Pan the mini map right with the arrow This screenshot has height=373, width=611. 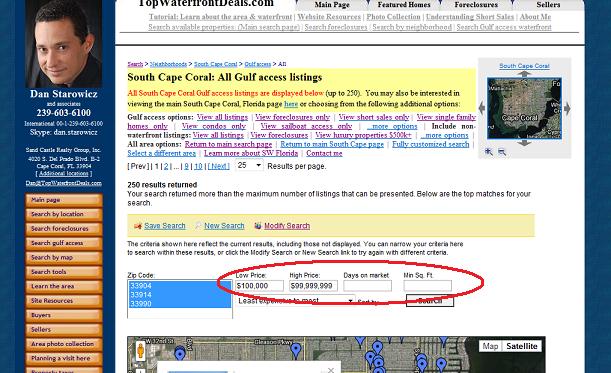[x=567, y=108]
